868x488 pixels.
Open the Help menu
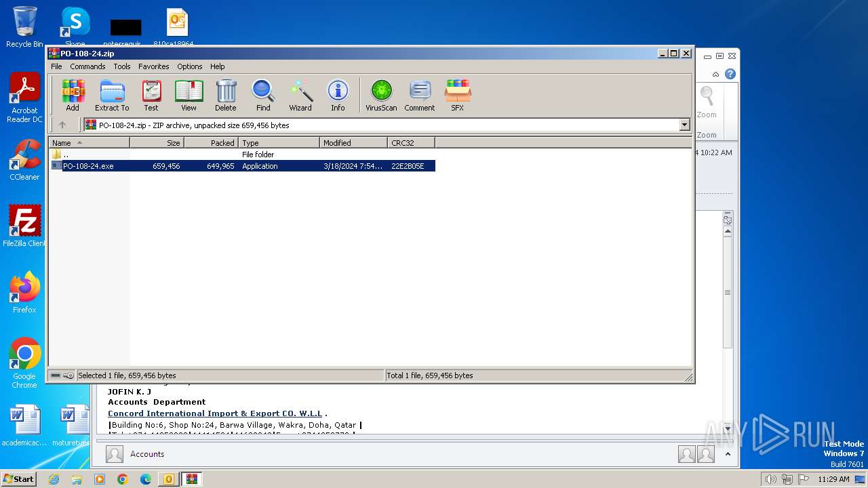pyautogui.click(x=217, y=66)
